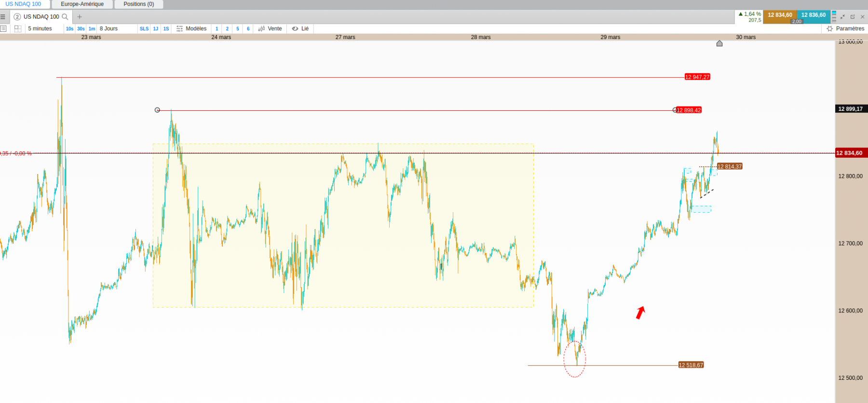
Task: Select the 30s timeframe shortcut
Action: [81, 29]
